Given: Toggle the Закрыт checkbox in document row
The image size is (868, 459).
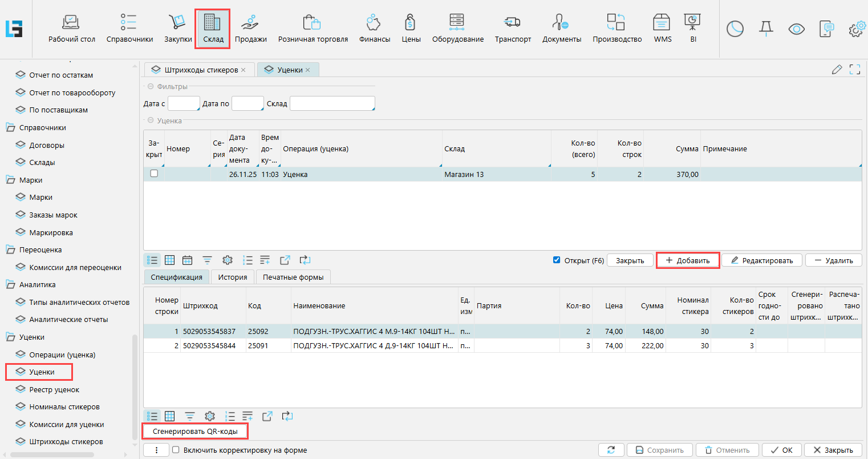Looking at the screenshot, I should point(154,174).
